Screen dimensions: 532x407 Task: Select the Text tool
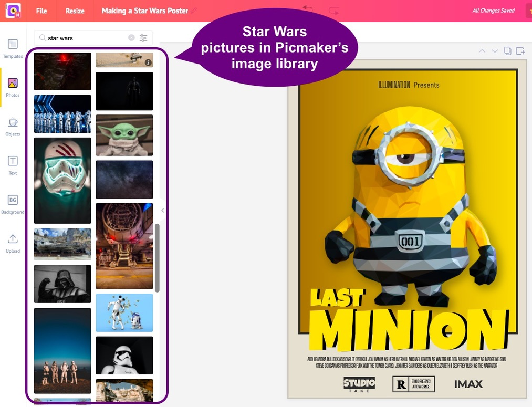pyautogui.click(x=13, y=165)
